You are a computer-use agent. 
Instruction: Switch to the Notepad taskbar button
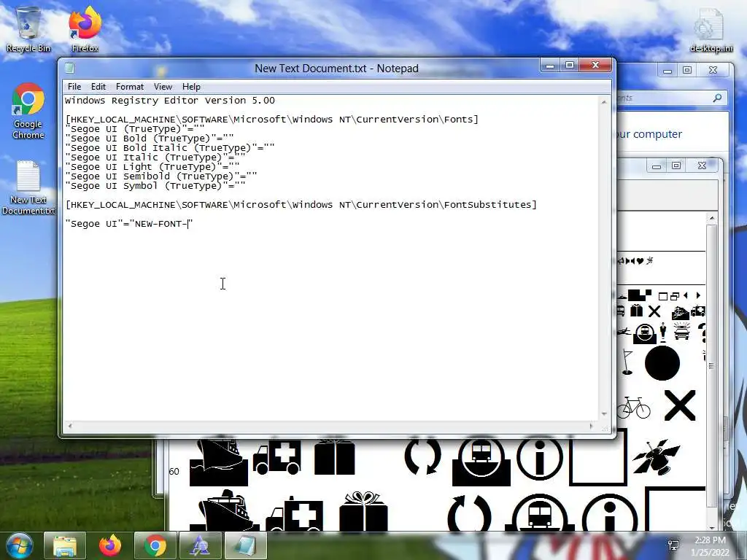pos(245,545)
